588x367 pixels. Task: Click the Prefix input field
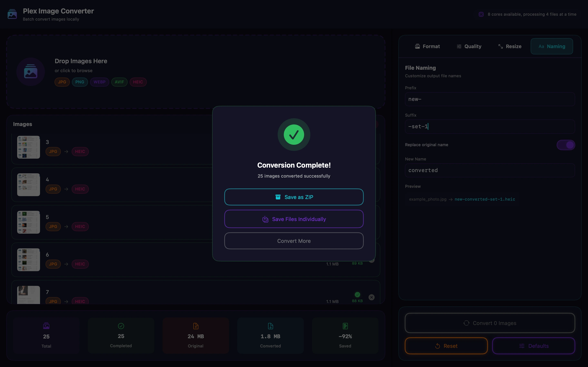489,99
